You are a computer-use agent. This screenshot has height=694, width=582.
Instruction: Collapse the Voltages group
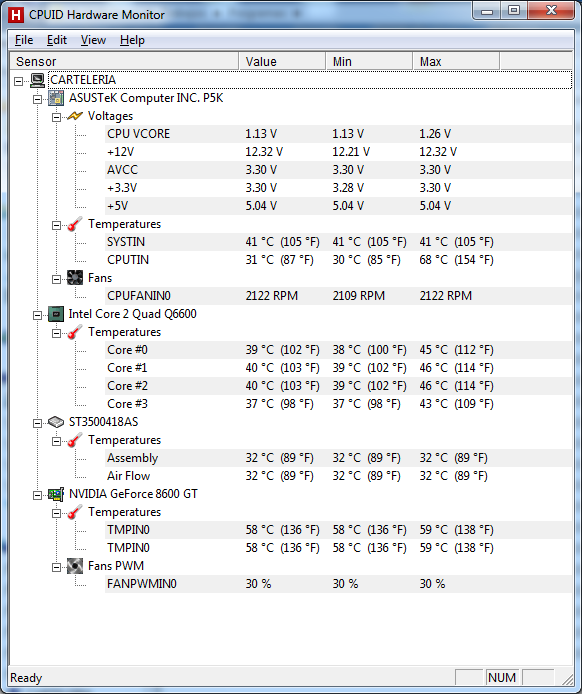(x=57, y=117)
